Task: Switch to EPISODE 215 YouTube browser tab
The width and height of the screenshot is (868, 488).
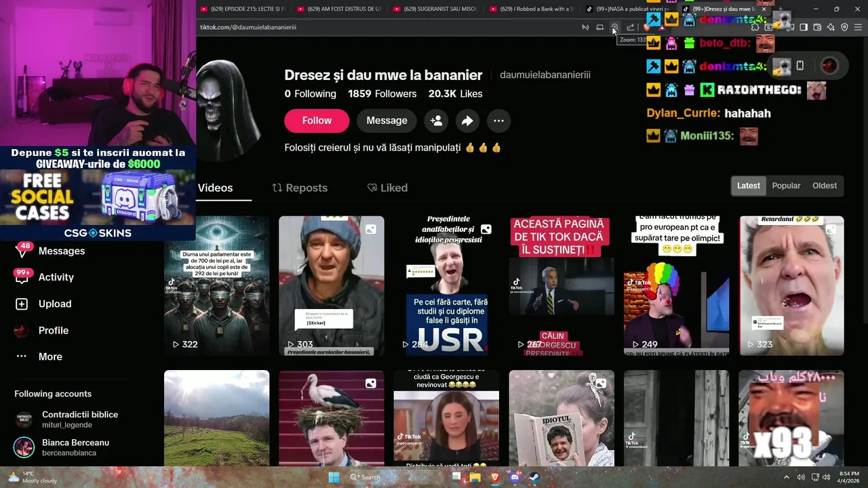Action: 244,9
